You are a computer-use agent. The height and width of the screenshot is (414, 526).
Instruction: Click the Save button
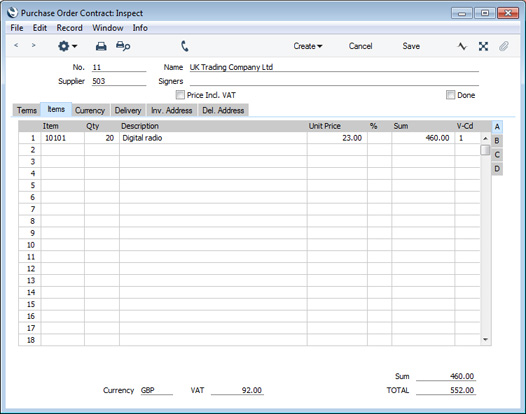click(x=411, y=46)
